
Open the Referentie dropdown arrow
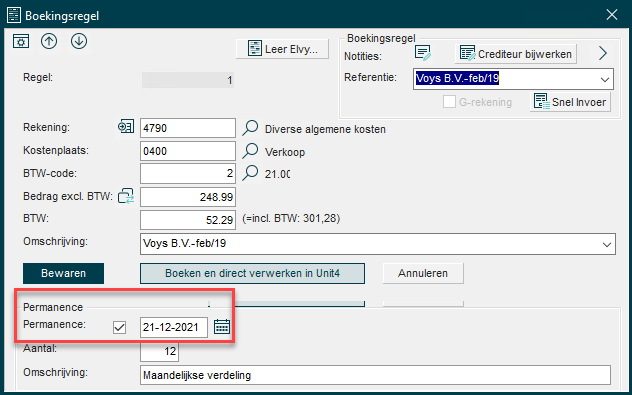[605, 79]
